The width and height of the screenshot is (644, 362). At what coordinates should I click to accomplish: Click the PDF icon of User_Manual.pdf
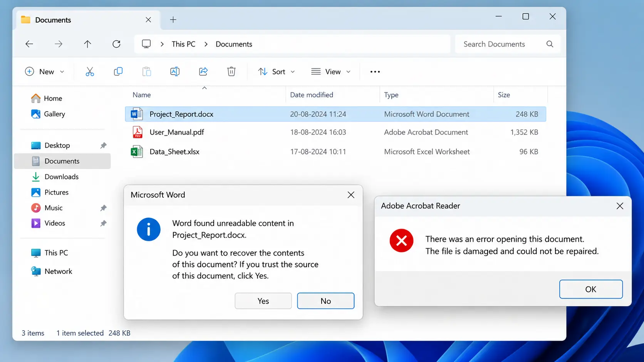(x=138, y=132)
